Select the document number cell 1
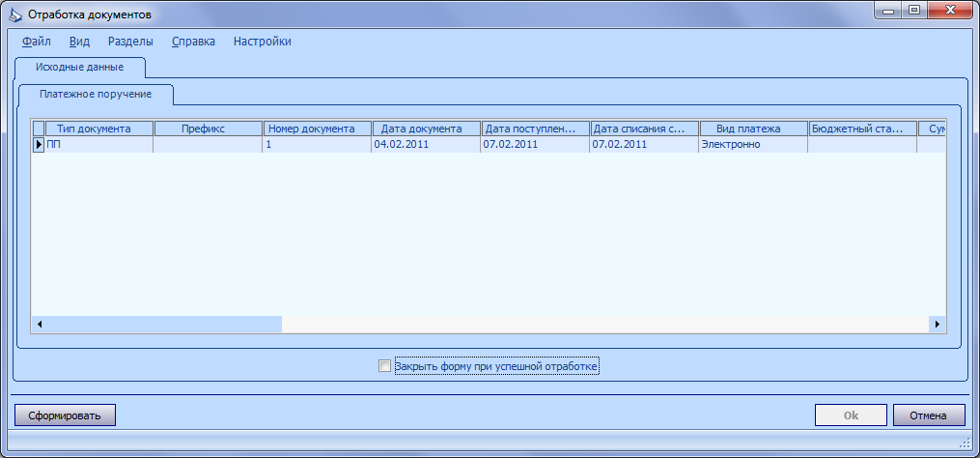Viewport: 980px width, 458px height. [317, 145]
